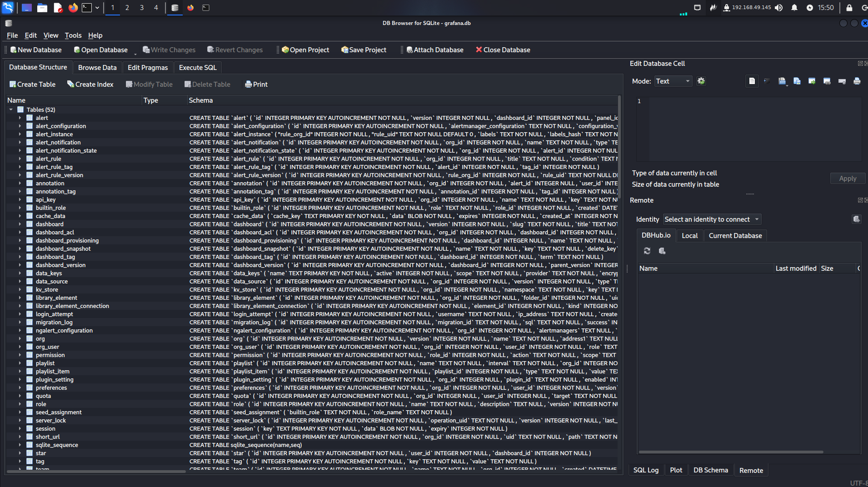Screen dimensions: 868x487
Task: Click Open Project in the toolbar
Action: (x=305, y=50)
